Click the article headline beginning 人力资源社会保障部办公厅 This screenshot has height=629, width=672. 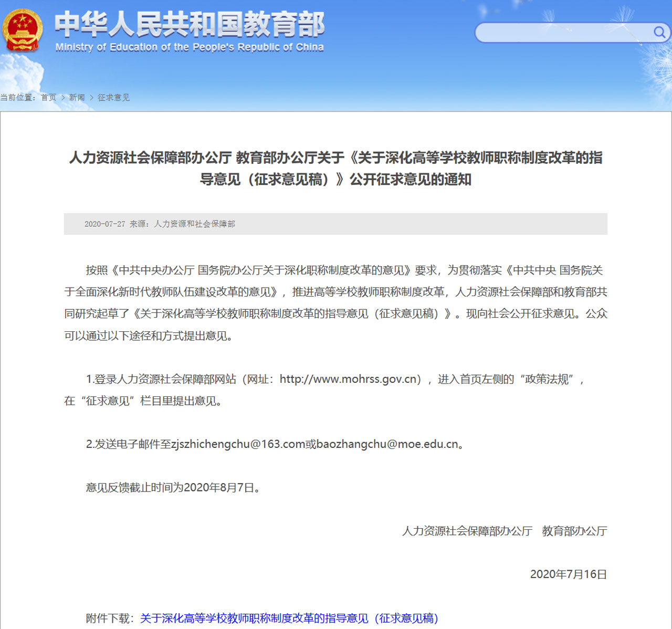point(336,168)
